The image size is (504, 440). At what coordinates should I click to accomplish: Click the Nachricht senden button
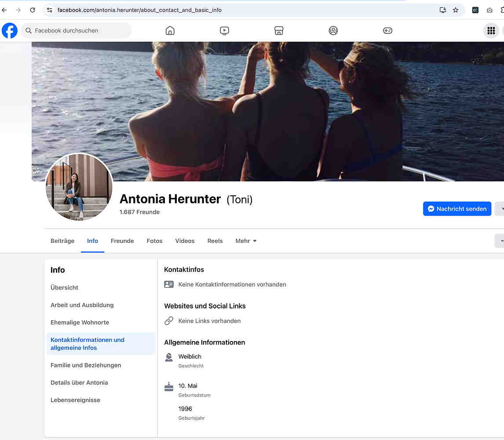click(x=457, y=209)
